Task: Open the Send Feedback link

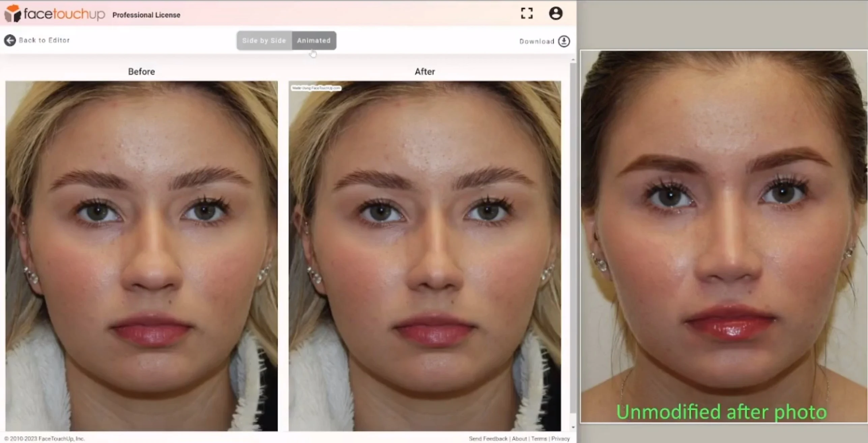Action: (x=488, y=438)
